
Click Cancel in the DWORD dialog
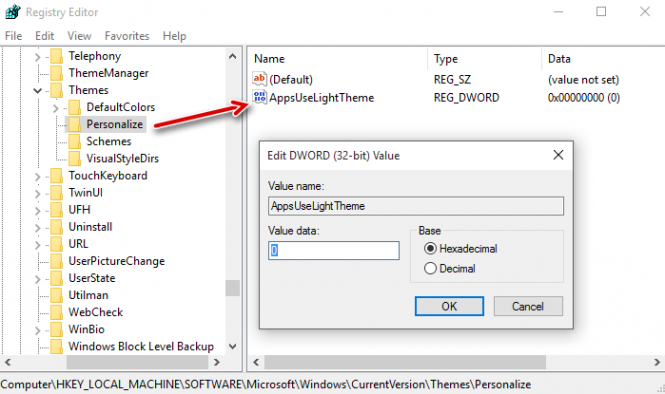click(528, 306)
